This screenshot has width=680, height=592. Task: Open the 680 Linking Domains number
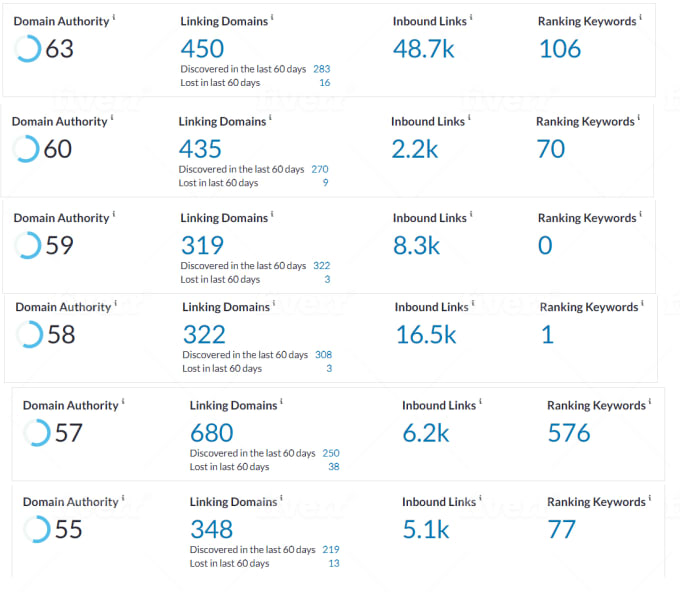point(211,433)
